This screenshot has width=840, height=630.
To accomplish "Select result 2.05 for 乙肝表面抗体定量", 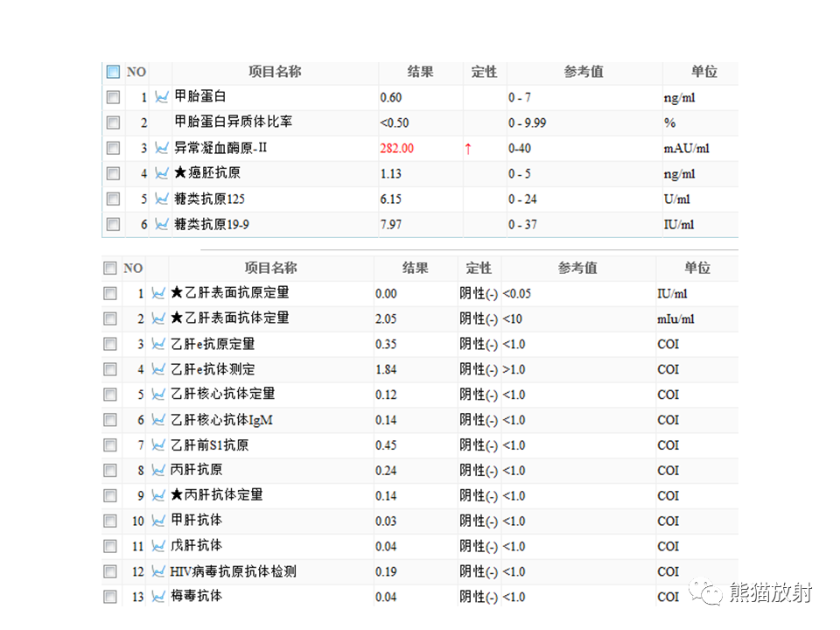I will pos(386,318).
